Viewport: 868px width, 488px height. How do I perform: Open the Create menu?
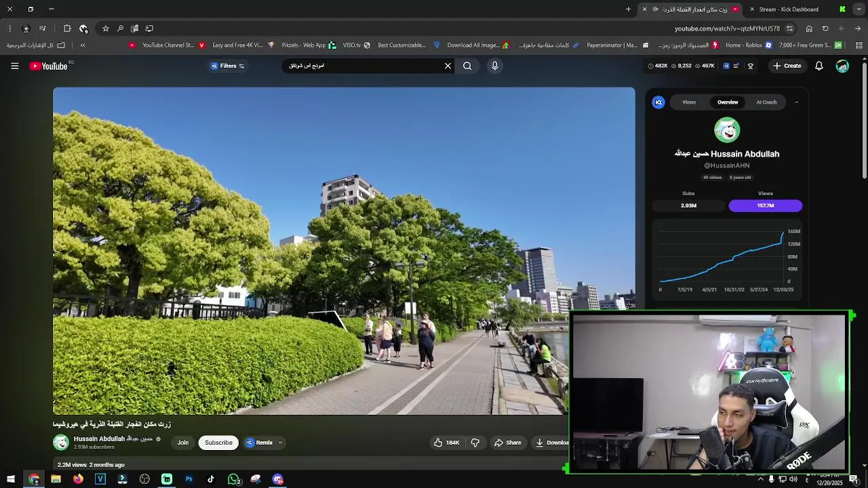(787, 66)
